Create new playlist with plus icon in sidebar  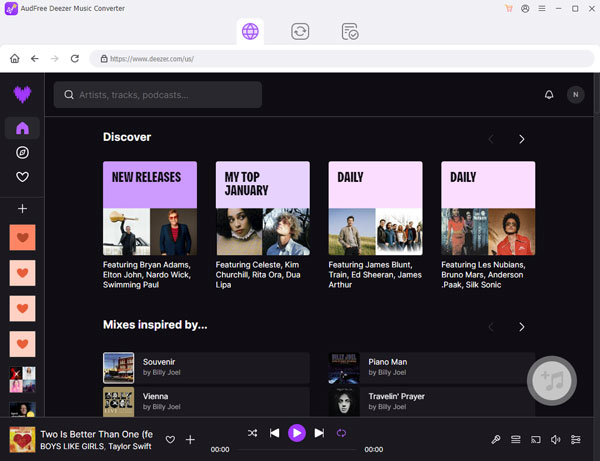tap(22, 209)
